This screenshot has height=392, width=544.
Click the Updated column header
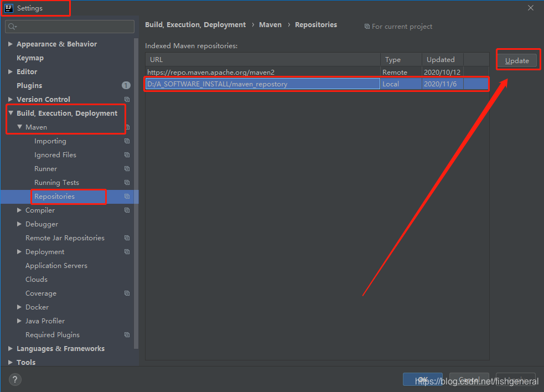443,59
